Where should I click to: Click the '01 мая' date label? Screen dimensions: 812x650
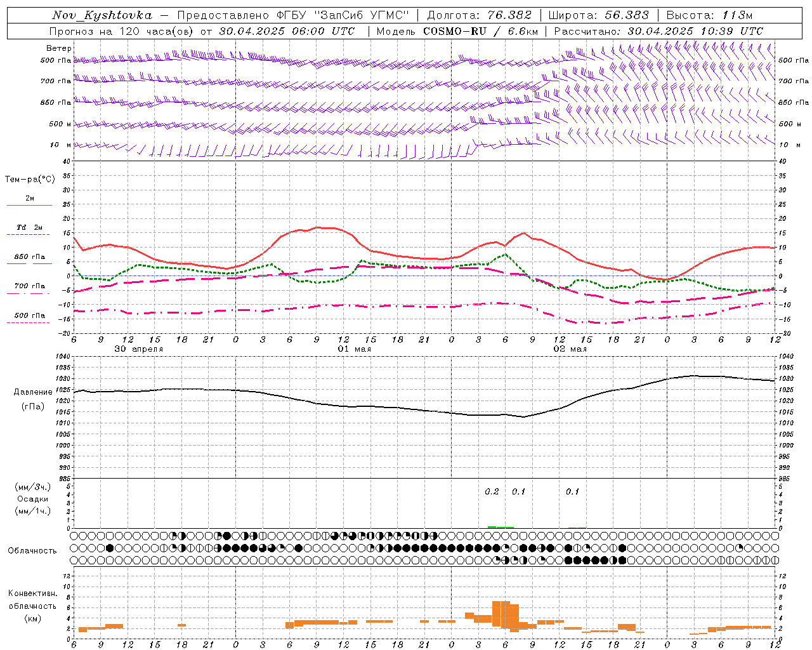(354, 349)
